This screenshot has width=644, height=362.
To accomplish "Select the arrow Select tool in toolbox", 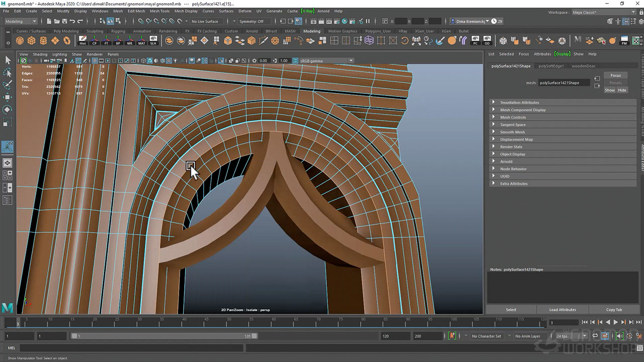I will click(x=8, y=60).
